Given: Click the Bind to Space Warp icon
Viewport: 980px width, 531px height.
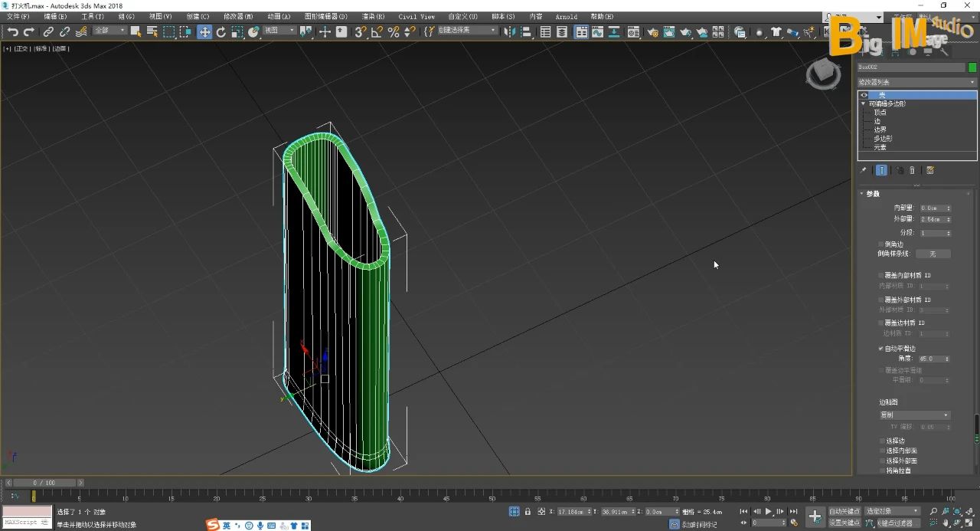Looking at the screenshot, I should [x=80, y=31].
